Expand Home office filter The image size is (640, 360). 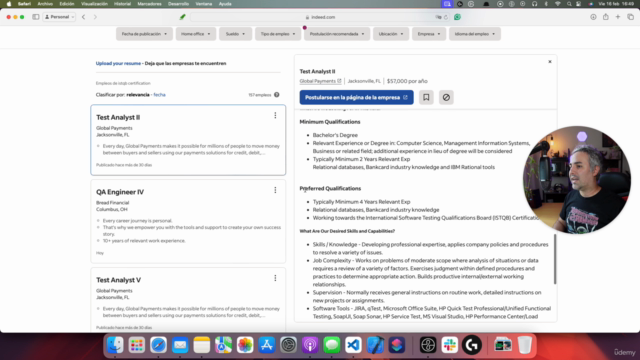[196, 34]
